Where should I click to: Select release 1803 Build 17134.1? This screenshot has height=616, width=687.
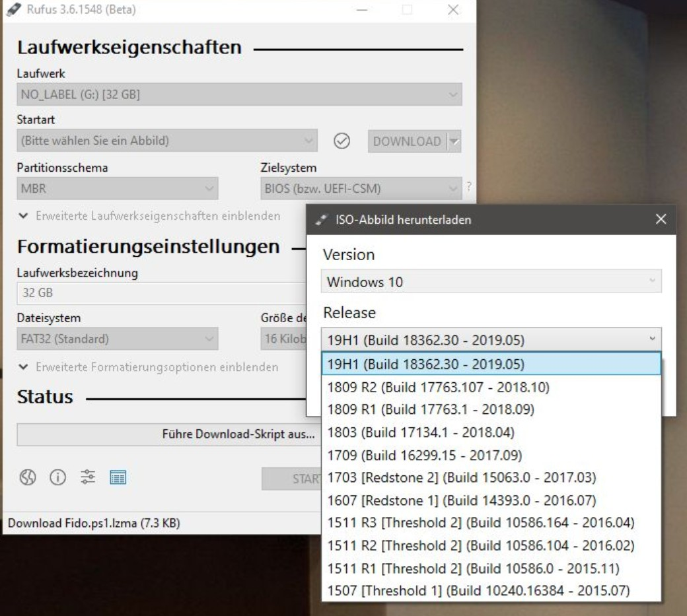491,432
